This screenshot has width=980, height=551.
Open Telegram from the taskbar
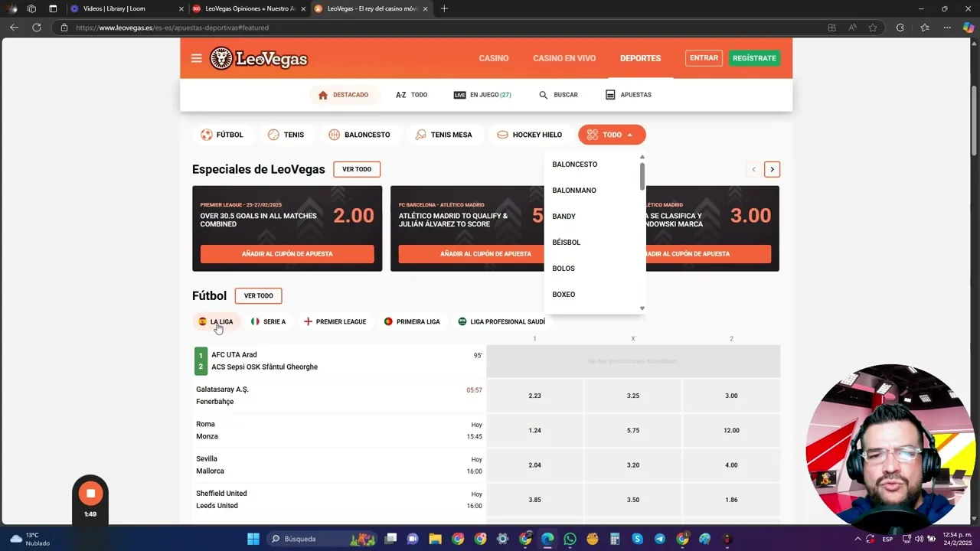(x=659, y=539)
